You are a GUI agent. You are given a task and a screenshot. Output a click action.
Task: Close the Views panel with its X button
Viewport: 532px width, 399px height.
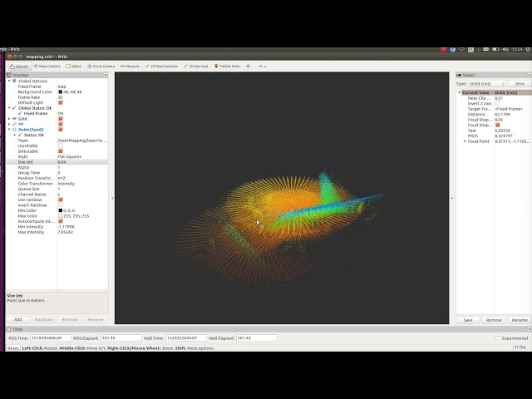coord(530,75)
